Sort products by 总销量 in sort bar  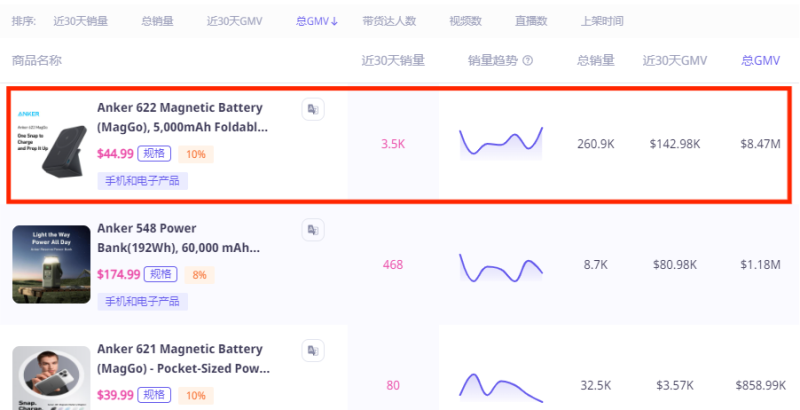point(158,20)
